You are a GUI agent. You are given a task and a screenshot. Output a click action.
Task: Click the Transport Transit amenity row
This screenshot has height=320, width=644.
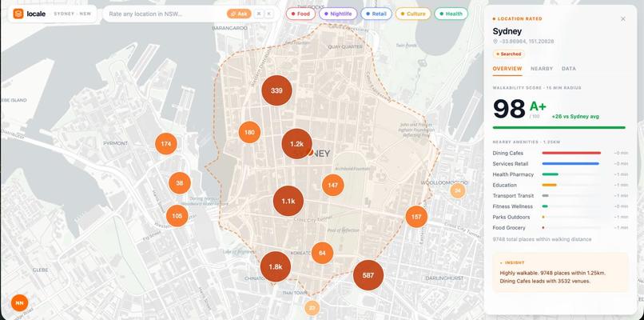(x=561, y=196)
